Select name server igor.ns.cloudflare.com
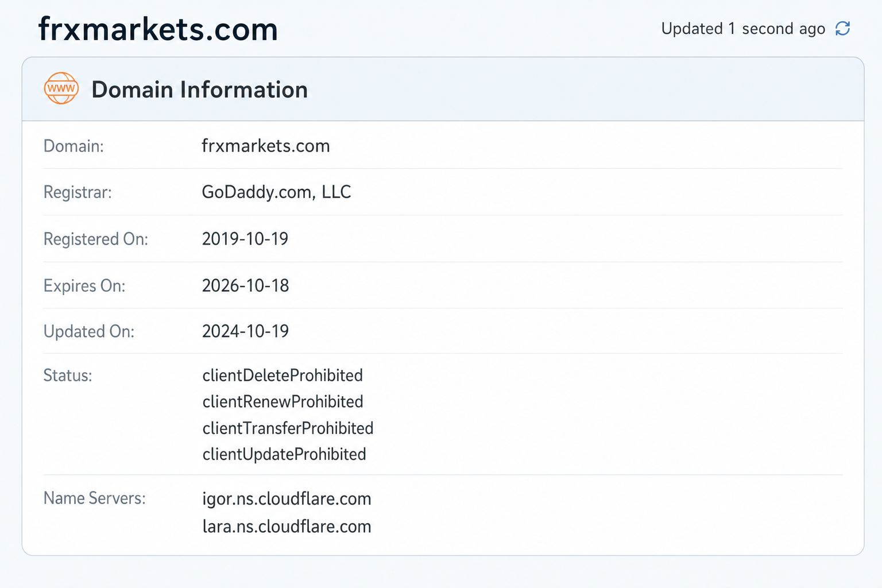The width and height of the screenshot is (882, 588). point(287,499)
